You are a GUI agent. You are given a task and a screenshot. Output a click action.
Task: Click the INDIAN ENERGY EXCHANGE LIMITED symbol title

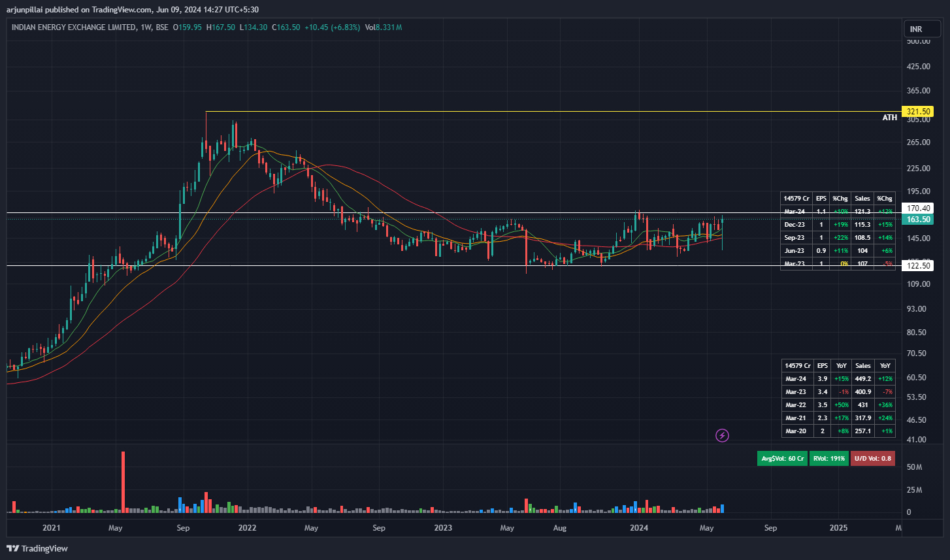point(73,27)
